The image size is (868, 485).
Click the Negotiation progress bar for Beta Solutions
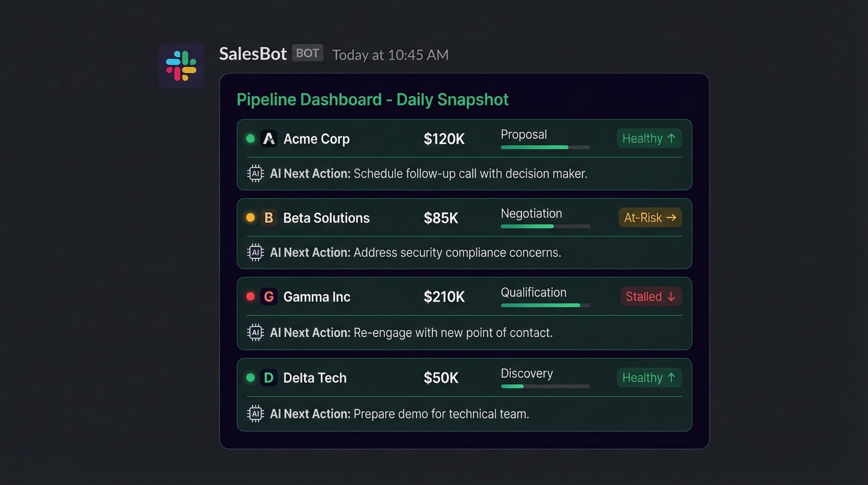click(x=545, y=226)
